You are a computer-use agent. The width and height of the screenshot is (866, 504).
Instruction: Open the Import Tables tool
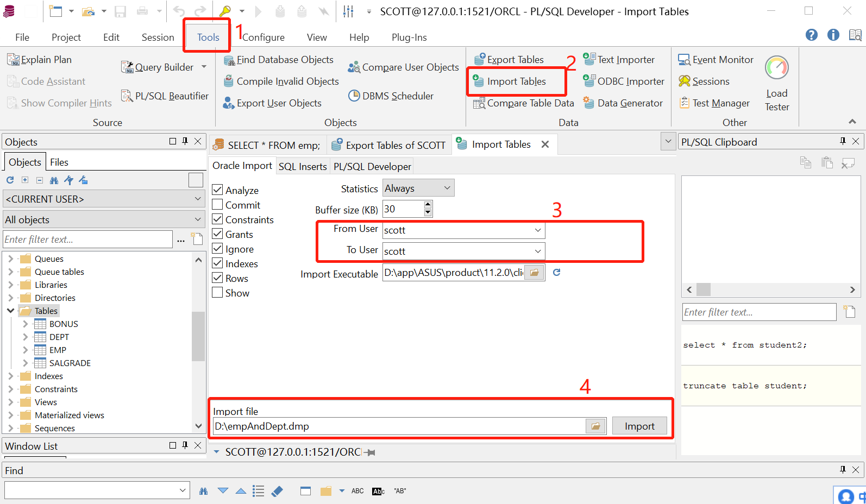pyautogui.click(x=510, y=81)
